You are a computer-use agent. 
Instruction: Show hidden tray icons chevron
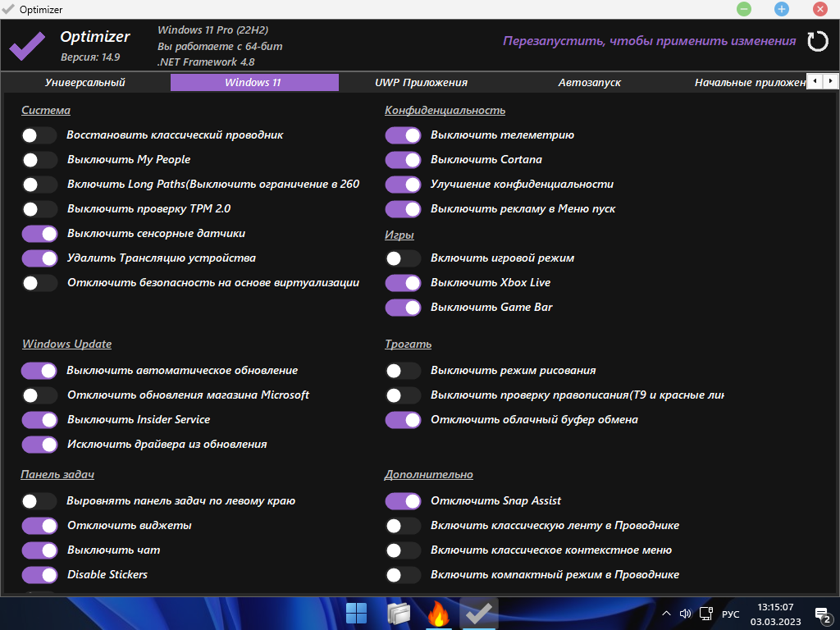pos(666,614)
